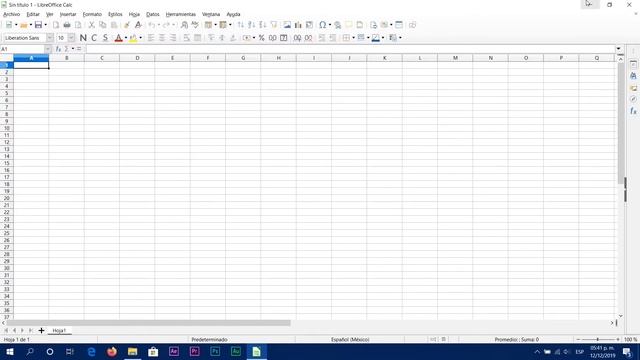
Task: Click the AutoFilter funnel icon
Action: (x=274, y=25)
